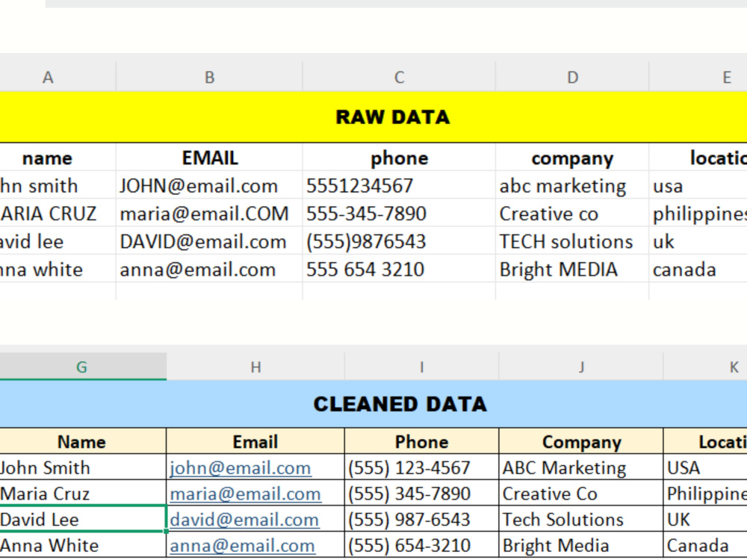Select cell JOHN@email.com
Viewport: 747px width, 560px height.
(x=209, y=186)
